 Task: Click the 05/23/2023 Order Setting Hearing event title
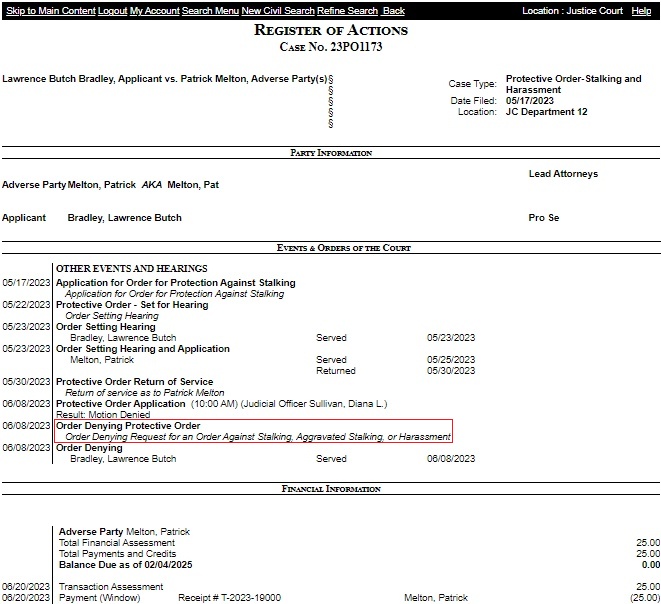click(105, 327)
